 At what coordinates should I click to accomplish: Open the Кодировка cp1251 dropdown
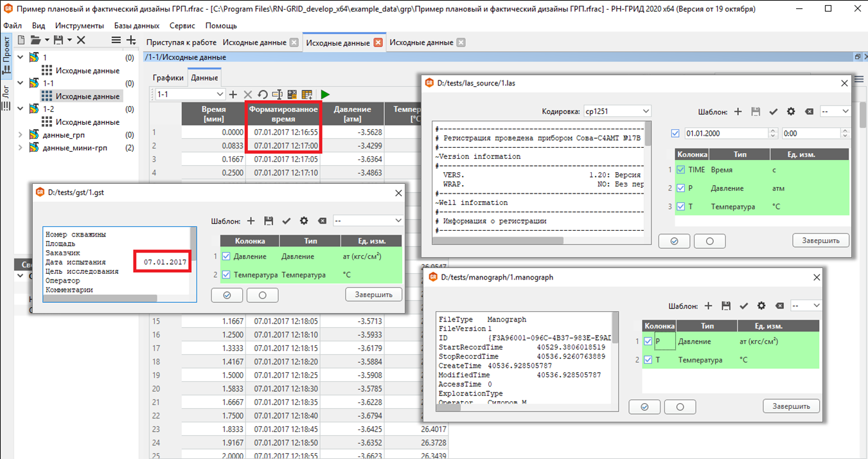pos(617,111)
